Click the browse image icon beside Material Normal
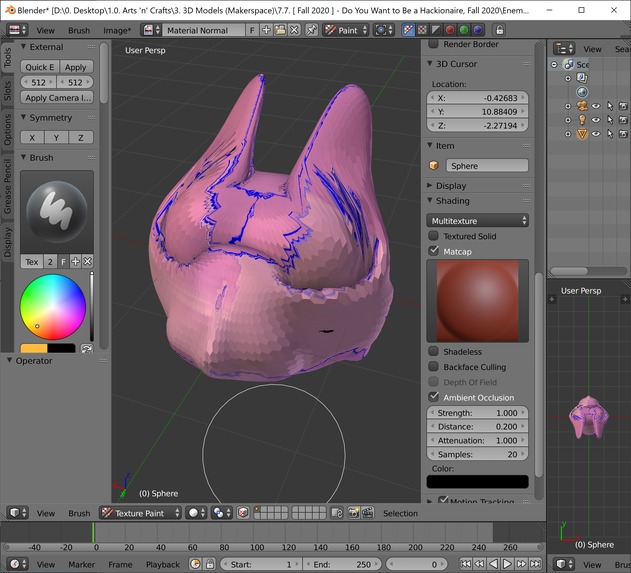The width and height of the screenshot is (631, 573). point(152,30)
